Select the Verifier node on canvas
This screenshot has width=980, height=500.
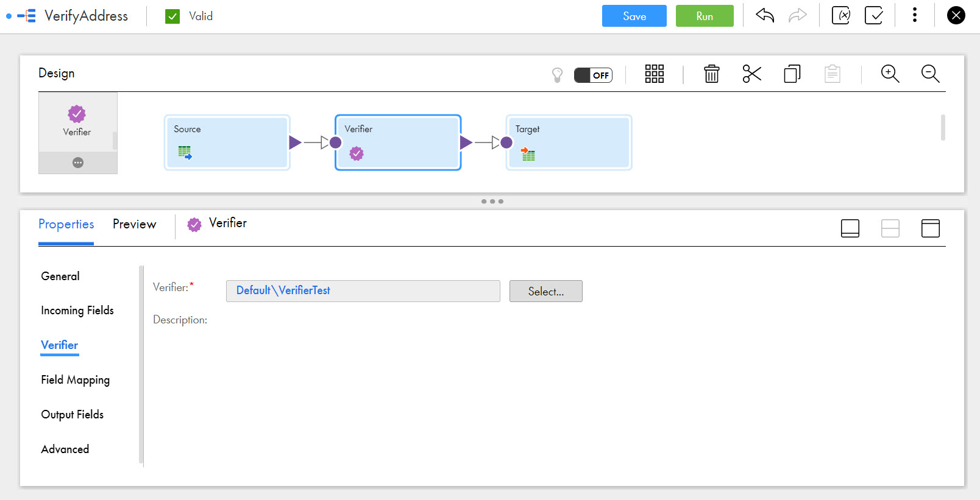pos(398,143)
